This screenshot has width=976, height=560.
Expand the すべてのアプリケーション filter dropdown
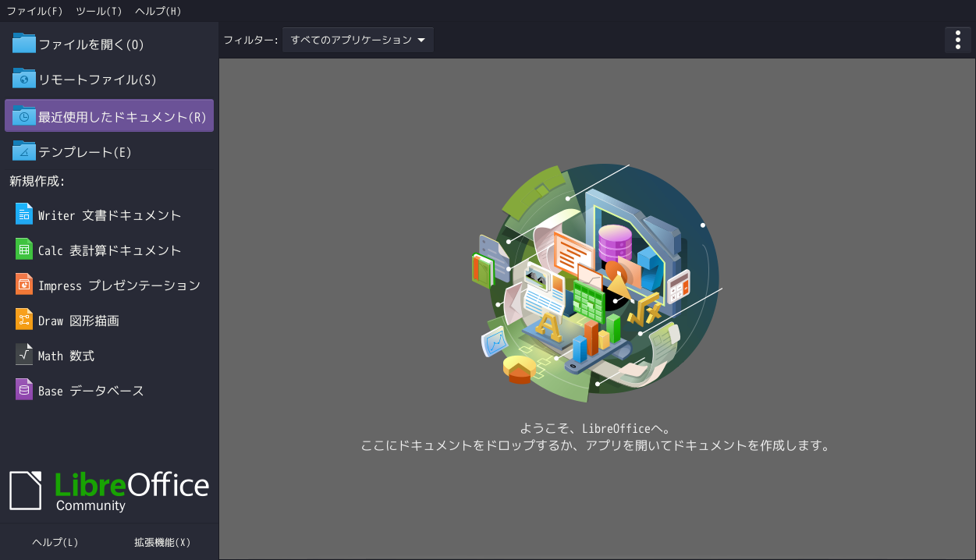pos(358,40)
